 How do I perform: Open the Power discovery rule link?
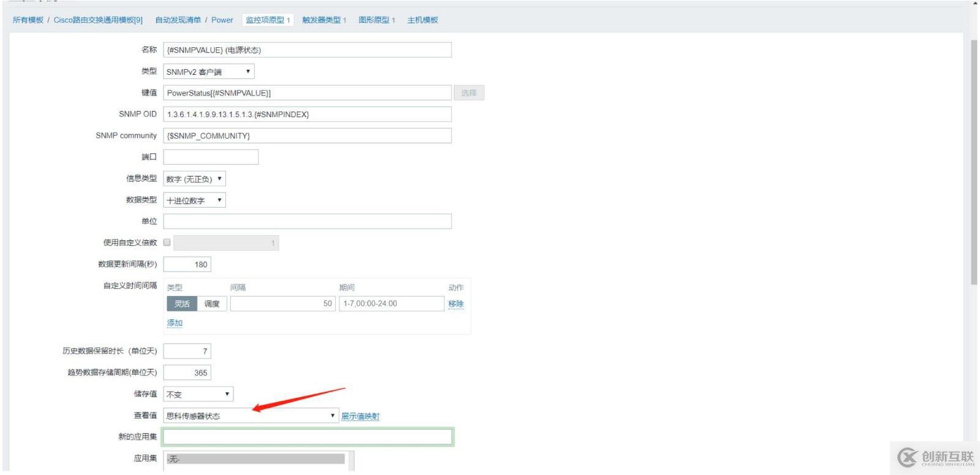click(x=222, y=20)
